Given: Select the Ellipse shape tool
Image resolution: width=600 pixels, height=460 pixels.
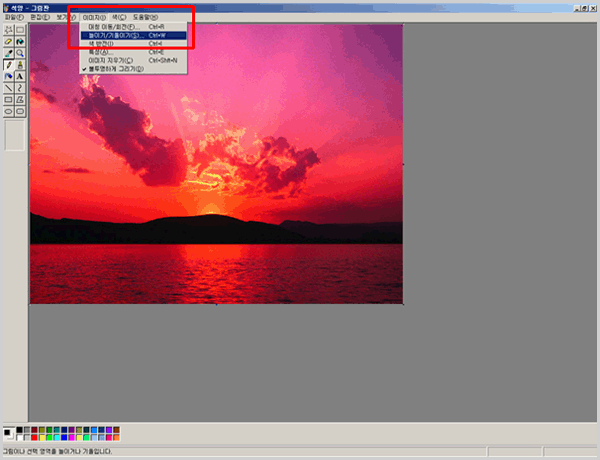Looking at the screenshot, I should tap(9, 111).
